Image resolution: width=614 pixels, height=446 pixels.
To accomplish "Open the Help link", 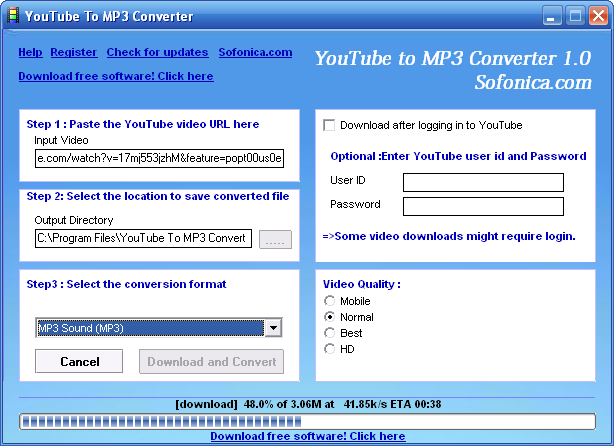I will click(x=30, y=52).
